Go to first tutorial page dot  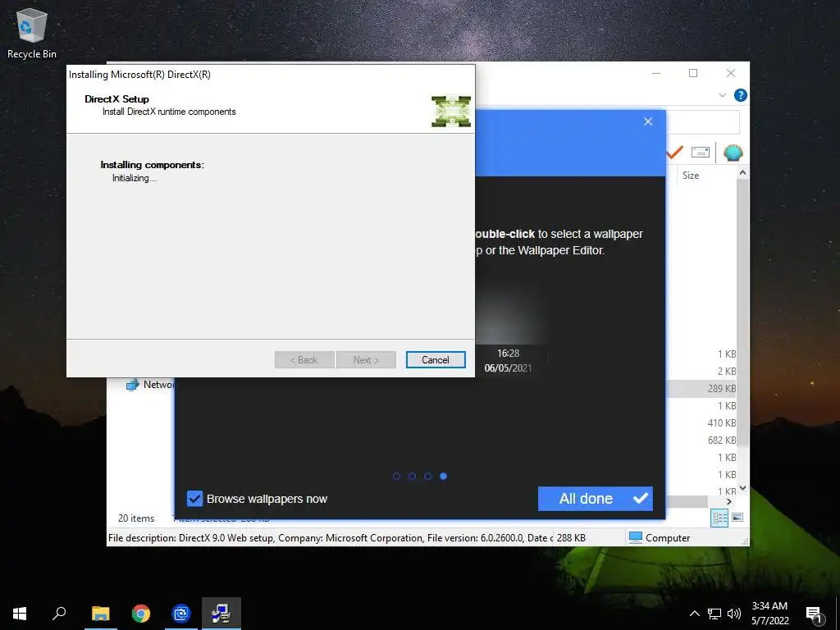click(x=396, y=476)
